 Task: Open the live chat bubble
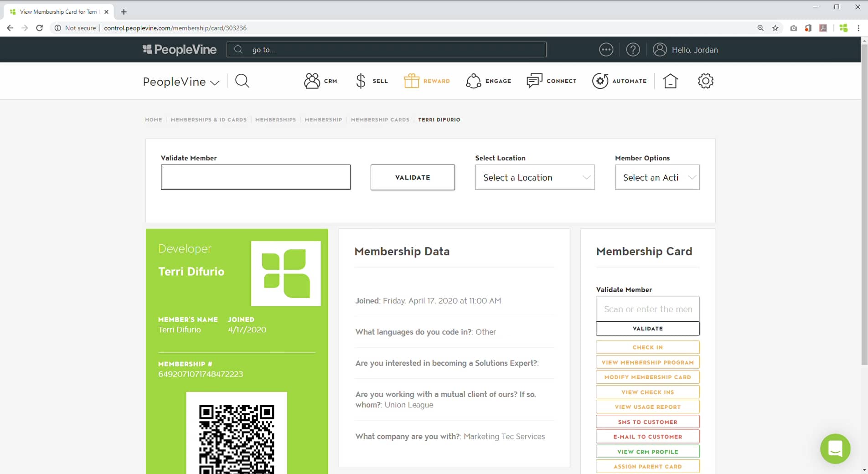pyautogui.click(x=835, y=449)
